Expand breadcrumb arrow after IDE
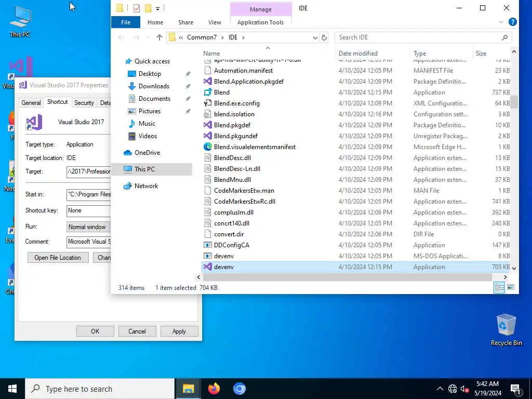Viewport: 532px width, 399px height. 243,37
